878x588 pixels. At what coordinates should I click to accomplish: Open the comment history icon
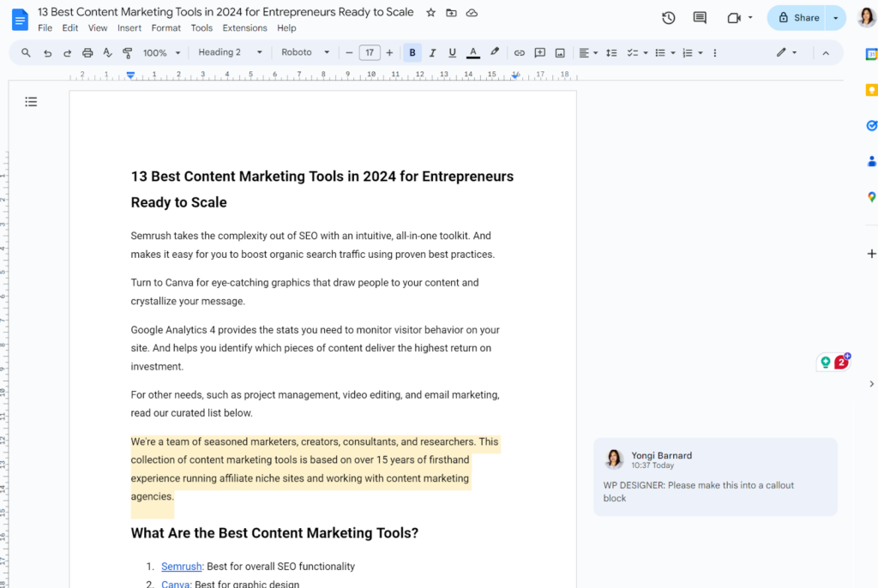(700, 18)
